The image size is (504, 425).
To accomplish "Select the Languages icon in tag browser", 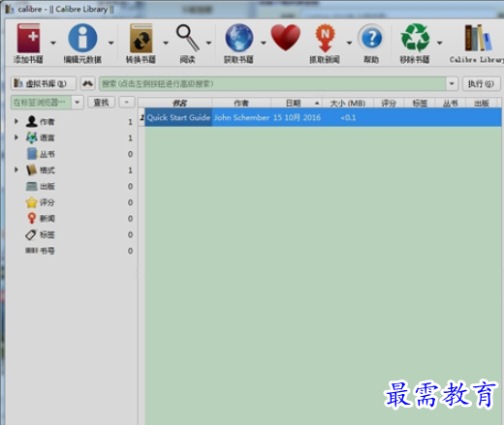I will [x=32, y=137].
